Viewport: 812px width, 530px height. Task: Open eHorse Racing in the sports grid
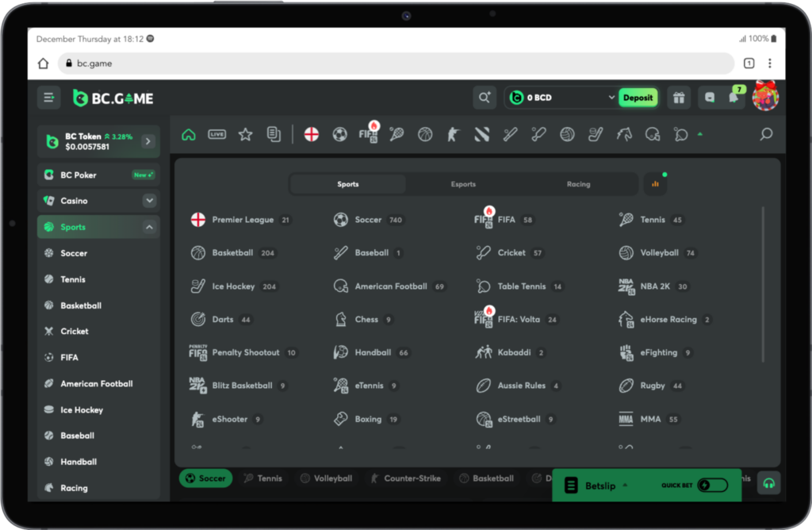[x=665, y=320]
